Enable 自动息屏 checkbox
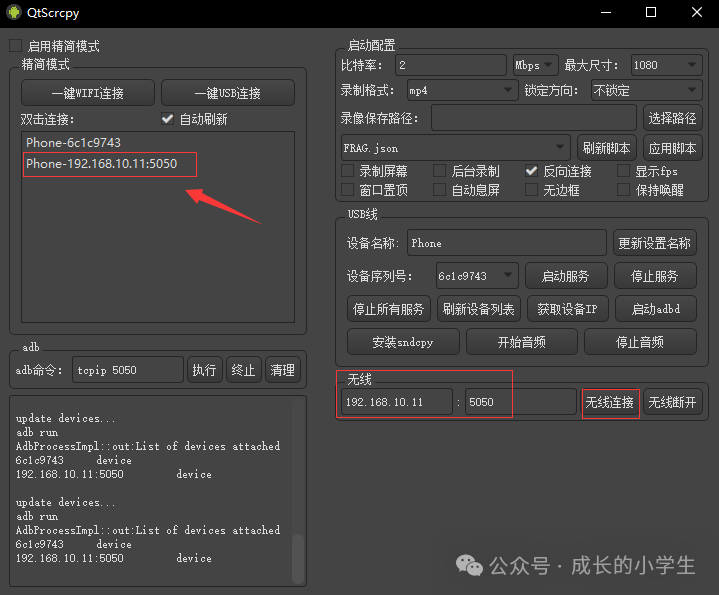Image resolution: width=719 pixels, height=595 pixels. click(439, 189)
